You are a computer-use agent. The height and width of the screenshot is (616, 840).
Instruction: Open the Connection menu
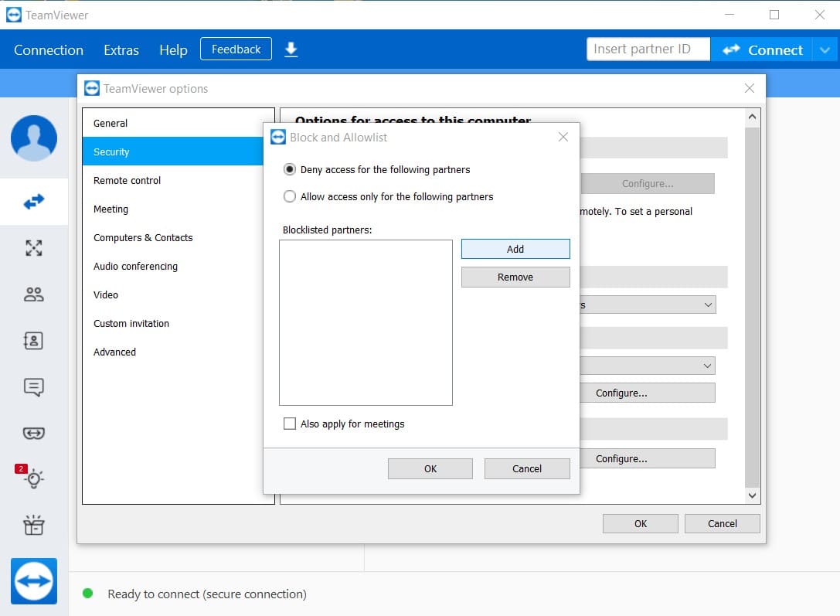coord(49,49)
